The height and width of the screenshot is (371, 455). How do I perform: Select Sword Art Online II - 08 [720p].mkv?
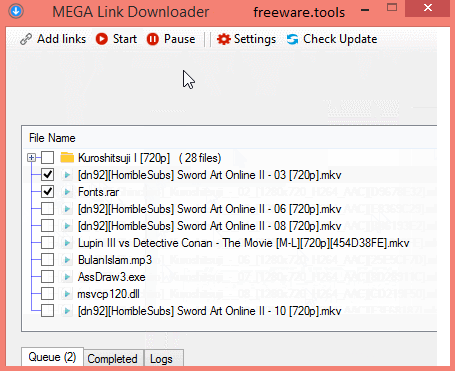coord(210,226)
